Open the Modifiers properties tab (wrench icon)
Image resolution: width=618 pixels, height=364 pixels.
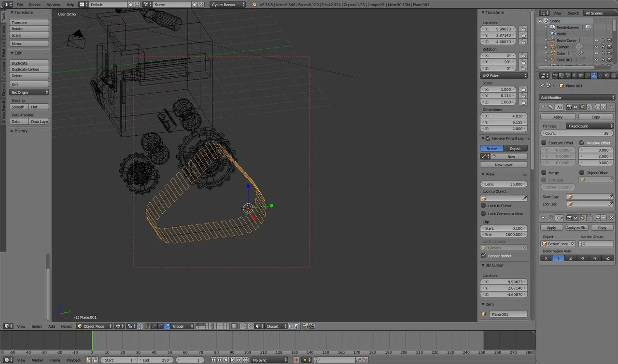coord(594,75)
